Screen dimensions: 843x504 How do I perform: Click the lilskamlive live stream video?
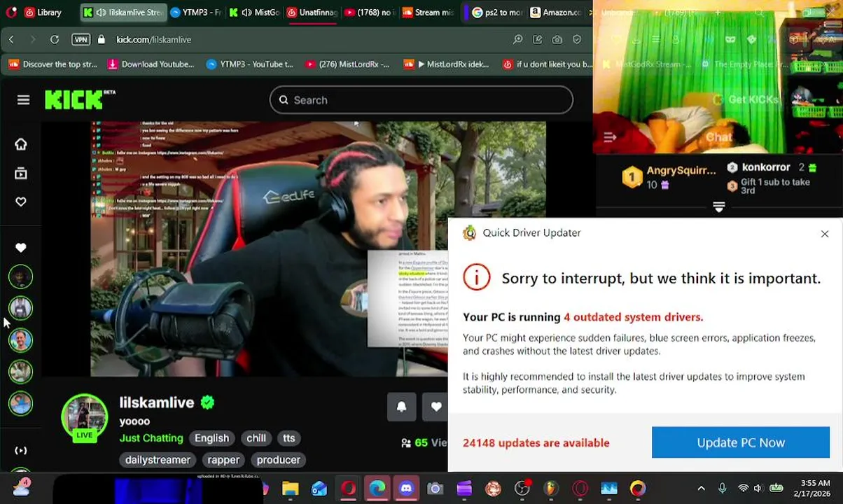point(269,249)
